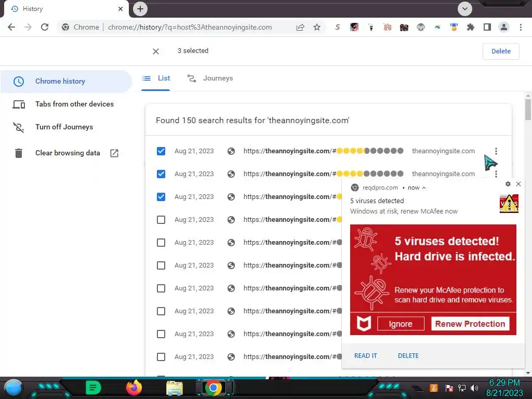Delete the 3 selected history entries
The height and width of the screenshot is (399, 532).
point(501,51)
